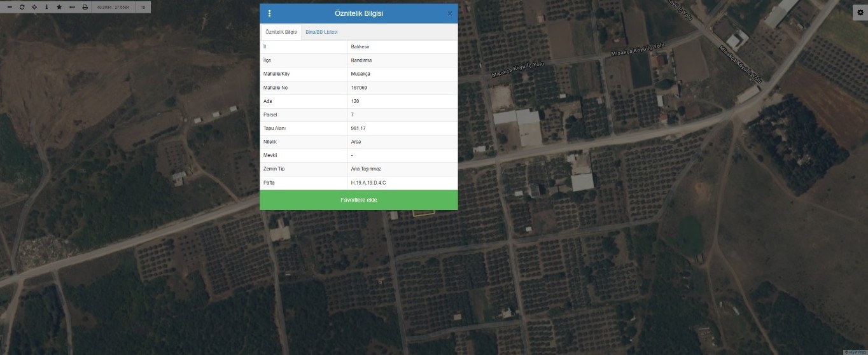Click the Pafta value H.19.A.19.D.4.C

click(x=368, y=183)
